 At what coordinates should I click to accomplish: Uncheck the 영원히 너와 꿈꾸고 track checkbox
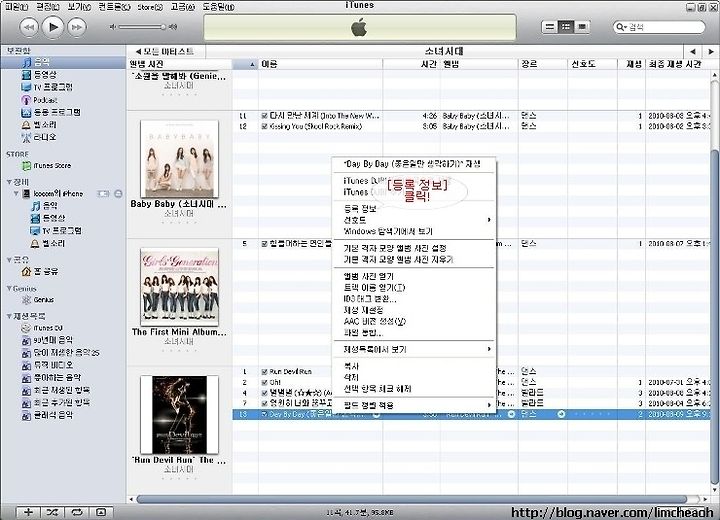click(264, 403)
